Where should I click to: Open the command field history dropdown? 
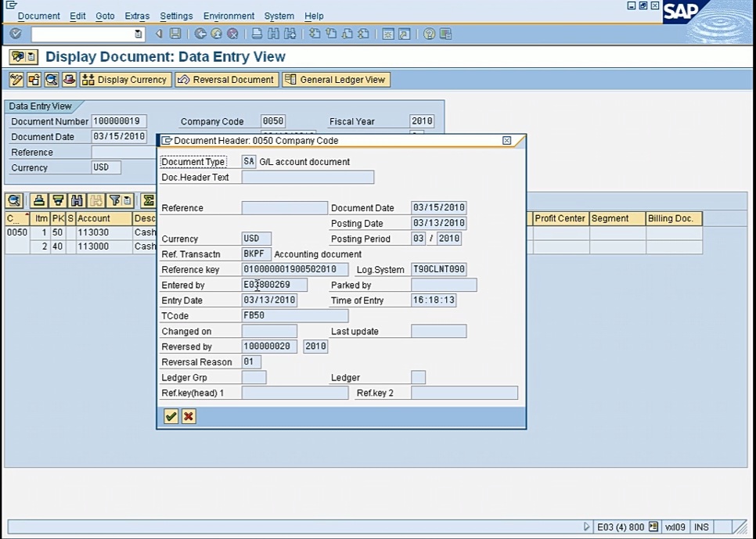[x=138, y=34]
